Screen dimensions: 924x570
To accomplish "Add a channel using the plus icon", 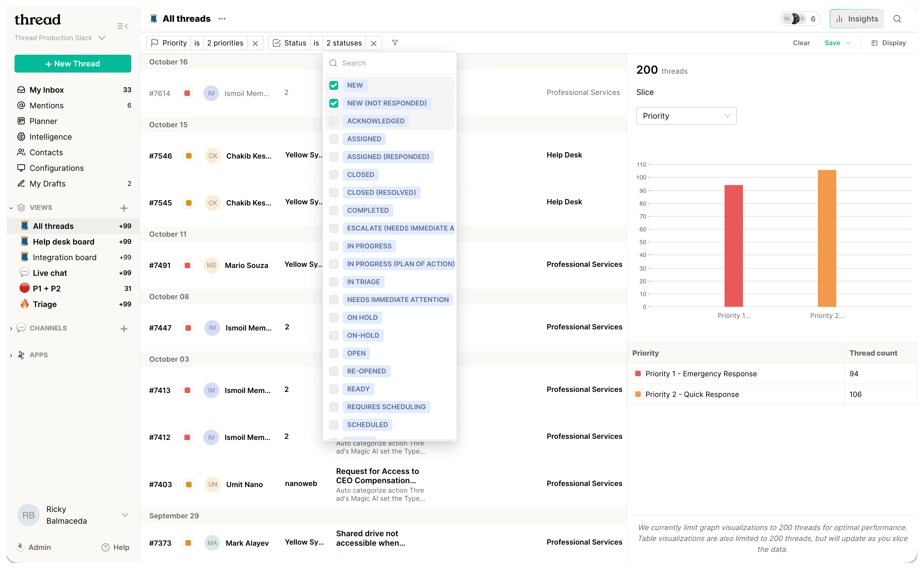I will [x=124, y=329].
